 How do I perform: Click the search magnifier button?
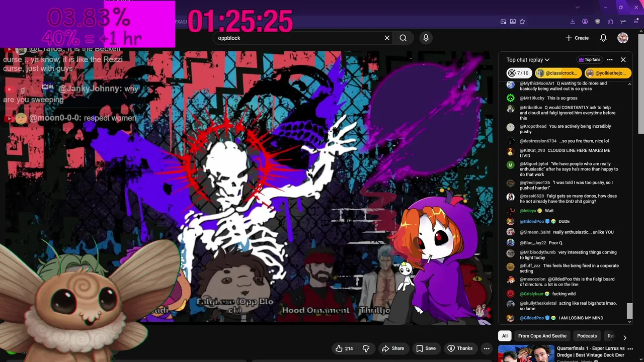403,38
